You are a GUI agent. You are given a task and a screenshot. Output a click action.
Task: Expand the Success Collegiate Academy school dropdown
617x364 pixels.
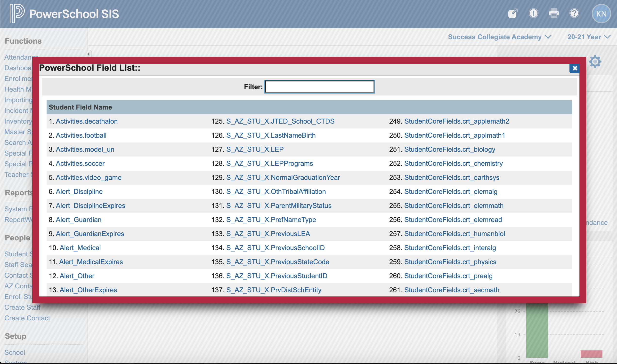[x=499, y=37]
